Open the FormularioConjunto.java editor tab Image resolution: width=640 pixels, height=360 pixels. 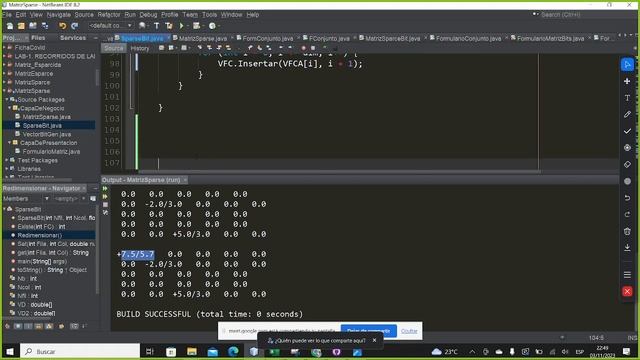(x=468, y=38)
